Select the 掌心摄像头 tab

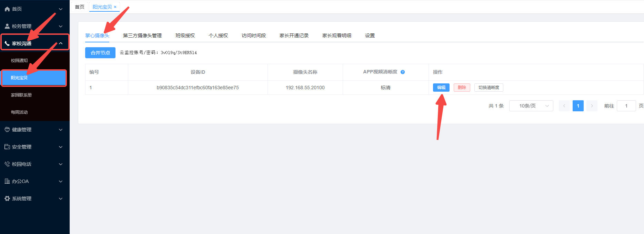(97, 35)
